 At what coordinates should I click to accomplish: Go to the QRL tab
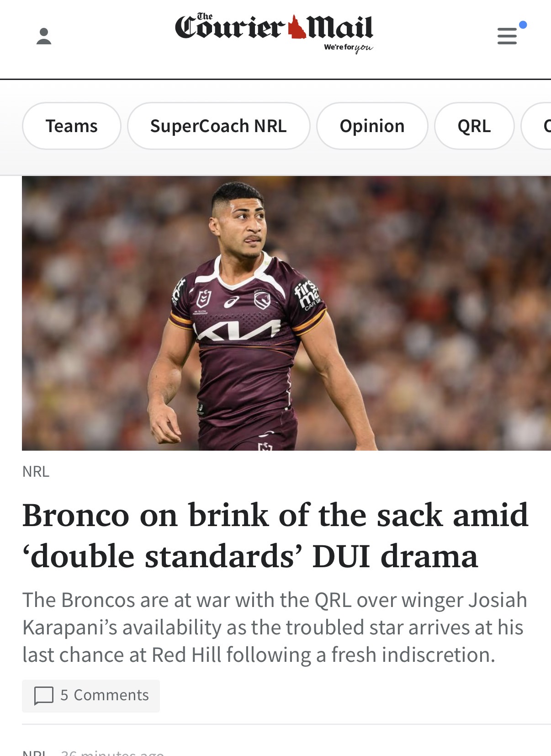(474, 126)
